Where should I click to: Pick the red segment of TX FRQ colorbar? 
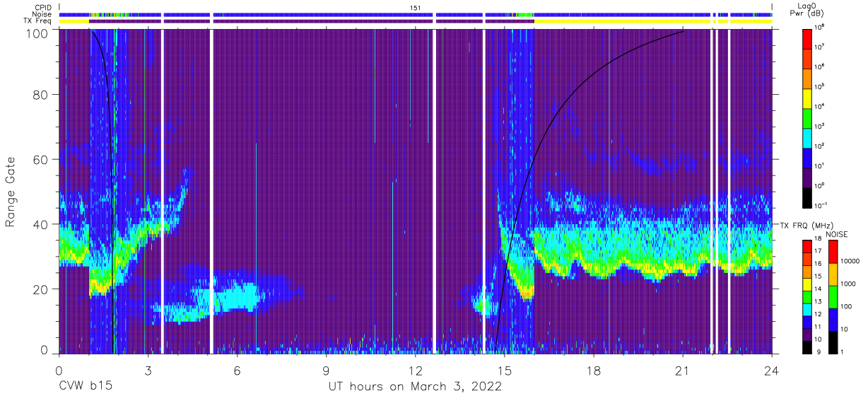[x=808, y=246]
